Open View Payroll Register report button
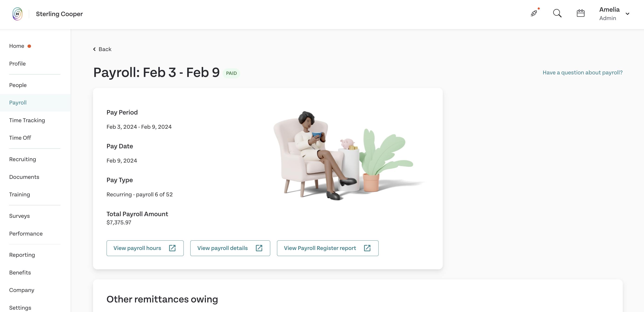The height and width of the screenshot is (312, 644). pos(328,248)
